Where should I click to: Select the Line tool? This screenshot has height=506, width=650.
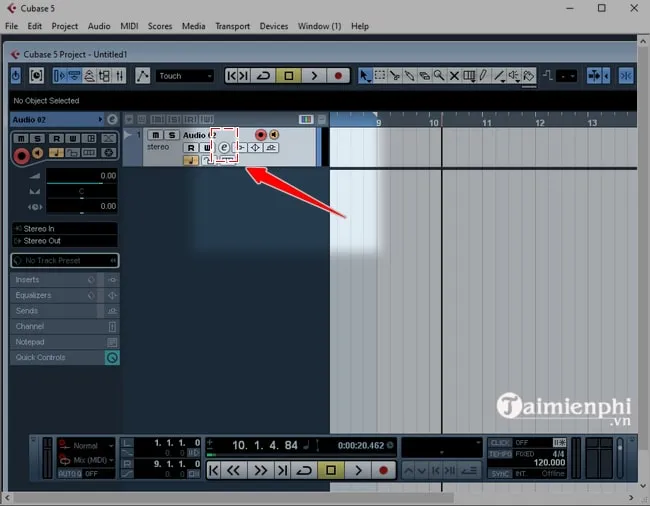point(499,76)
